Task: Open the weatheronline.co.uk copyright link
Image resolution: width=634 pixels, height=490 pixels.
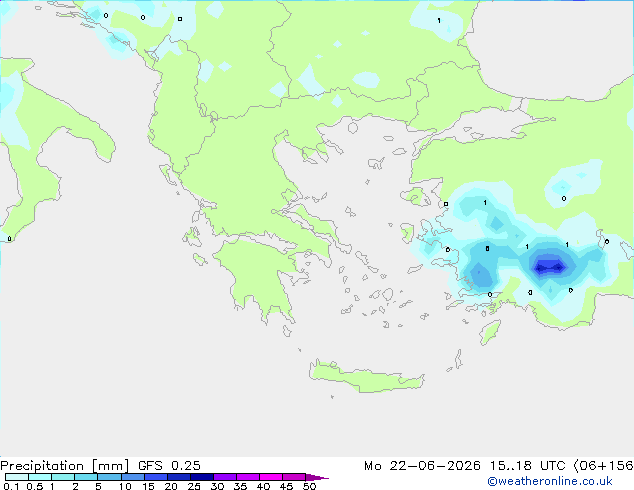Action: click(549, 481)
